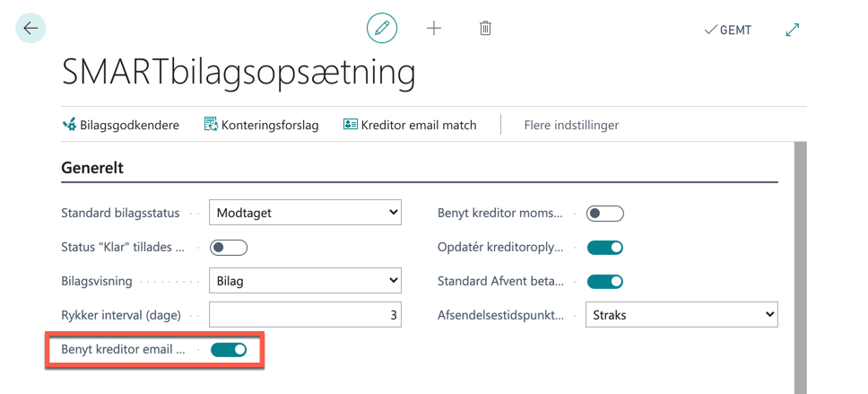Click the pencil edit icon
Viewport: 868px width, 394px height.
click(x=382, y=28)
